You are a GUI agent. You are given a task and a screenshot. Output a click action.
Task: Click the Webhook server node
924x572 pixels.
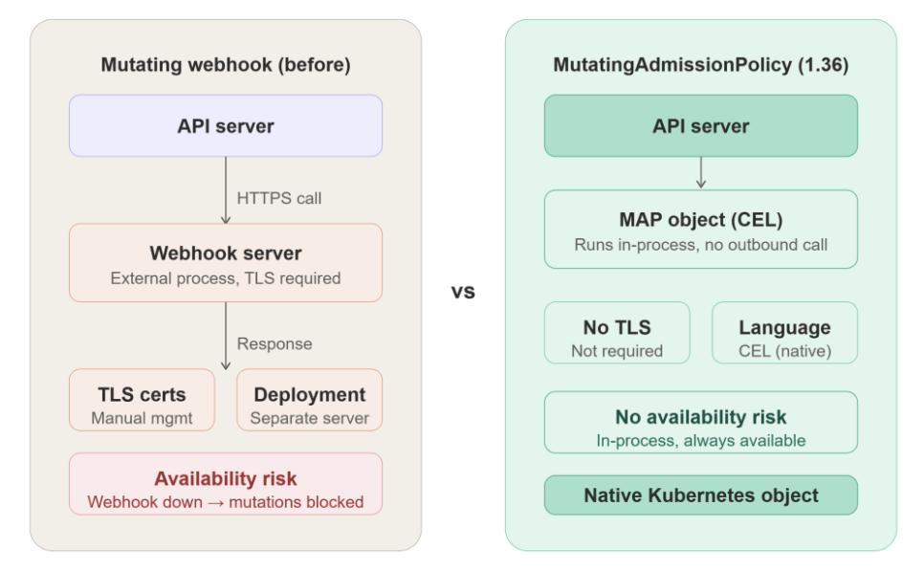225,263
